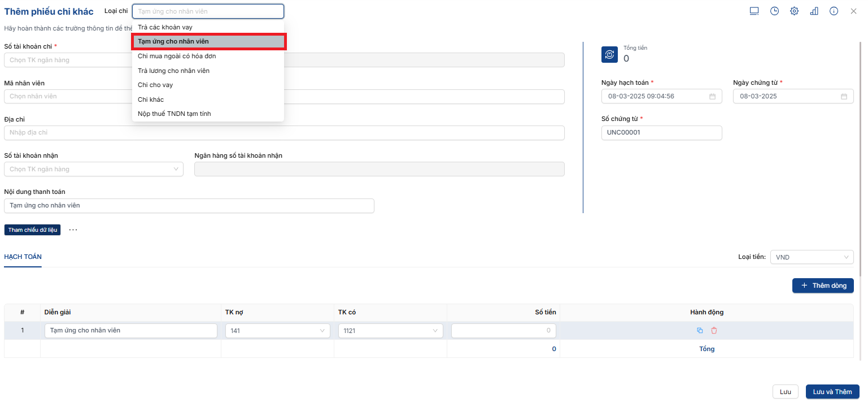The image size is (868, 402).
Task: Switch to the HẠCH TOÁN tab
Action: [23, 257]
